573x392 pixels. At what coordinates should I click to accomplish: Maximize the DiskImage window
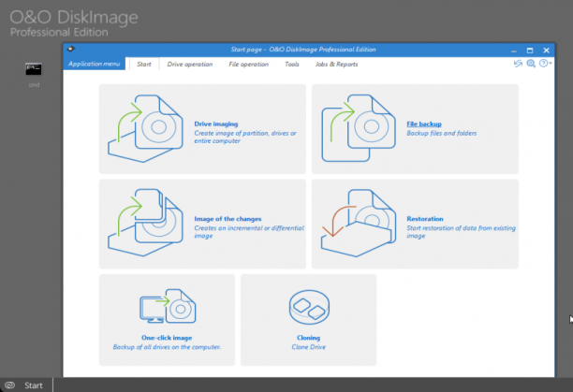tap(530, 51)
